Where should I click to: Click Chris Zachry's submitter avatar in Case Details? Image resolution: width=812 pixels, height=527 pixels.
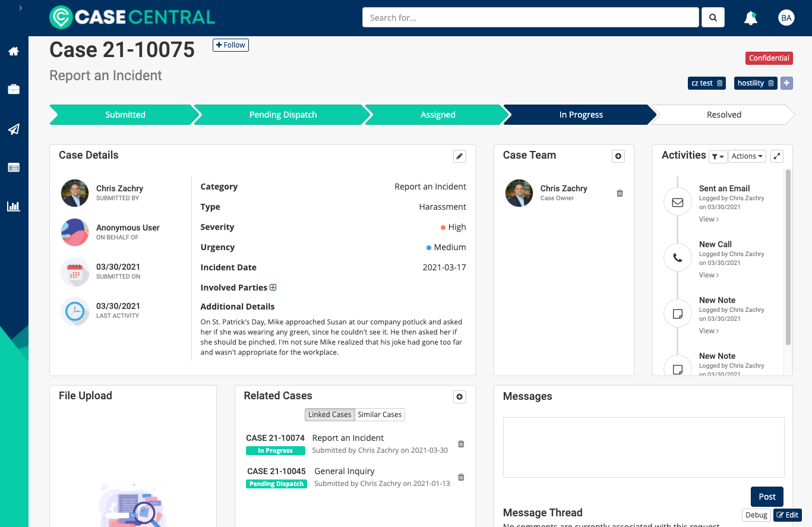[x=75, y=193]
